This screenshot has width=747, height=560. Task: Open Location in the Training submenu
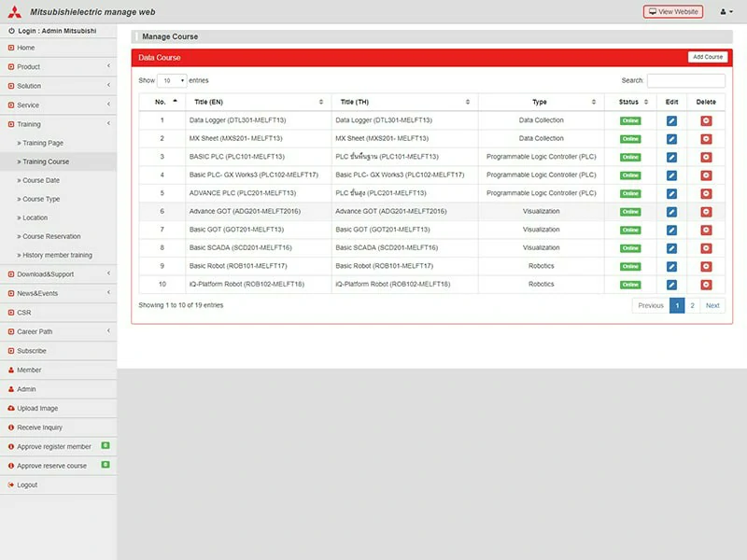click(35, 217)
